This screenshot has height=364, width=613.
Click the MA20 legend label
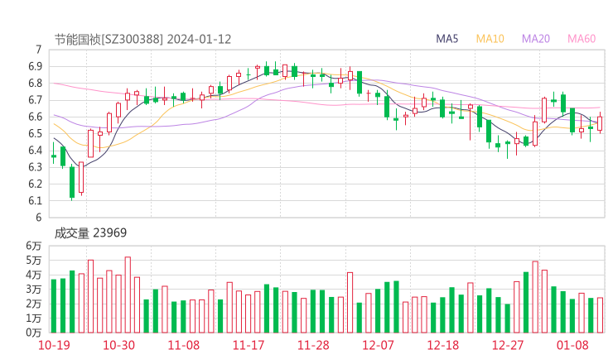536,39
